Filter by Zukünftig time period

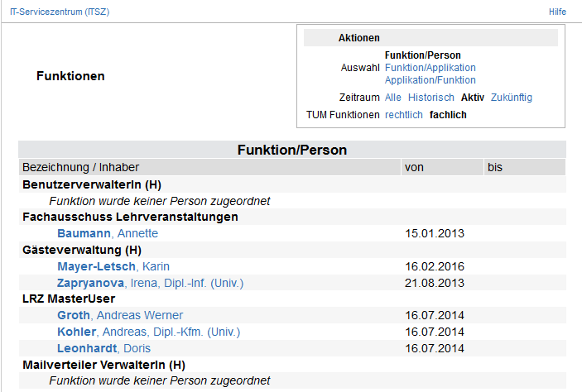(x=512, y=98)
